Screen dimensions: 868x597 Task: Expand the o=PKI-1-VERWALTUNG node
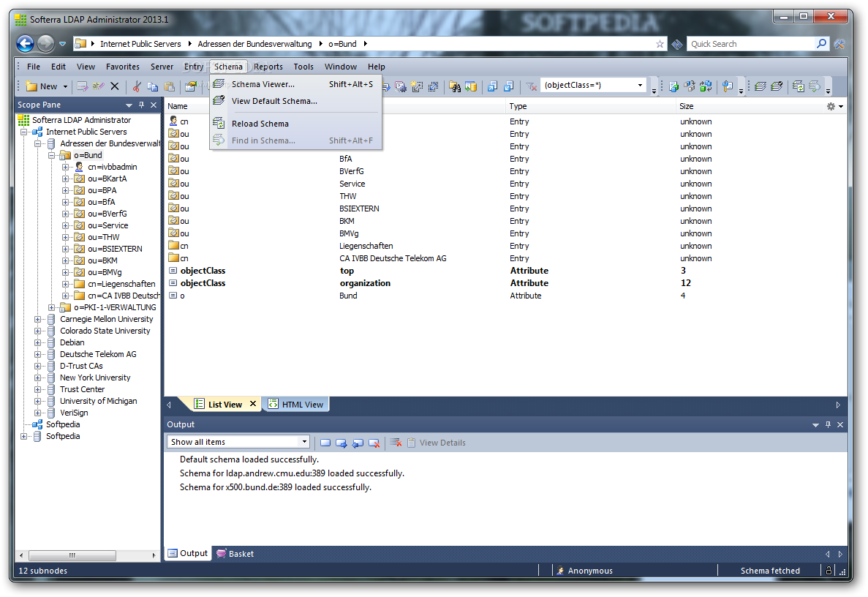51,307
